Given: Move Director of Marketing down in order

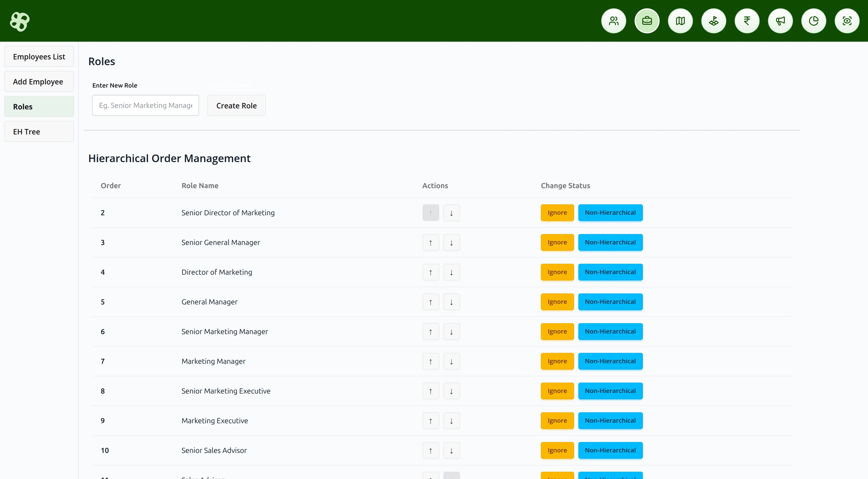Looking at the screenshot, I should (x=451, y=272).
